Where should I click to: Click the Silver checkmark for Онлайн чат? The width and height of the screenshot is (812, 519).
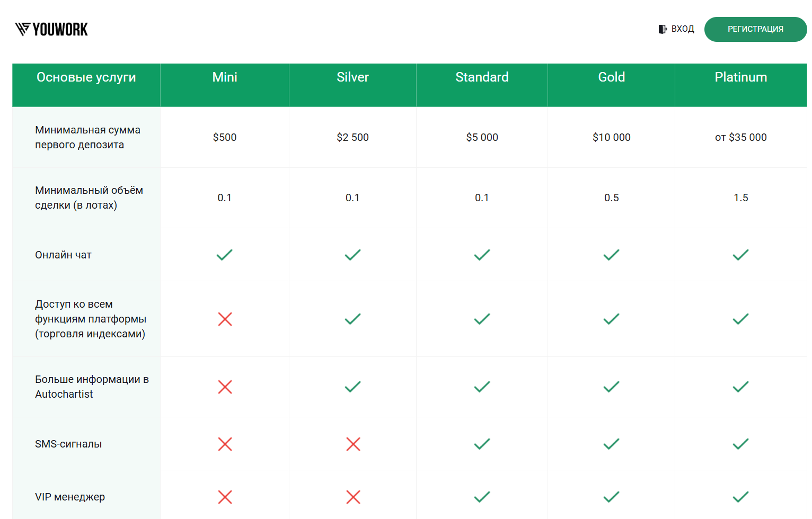click(x=352, y=255)
